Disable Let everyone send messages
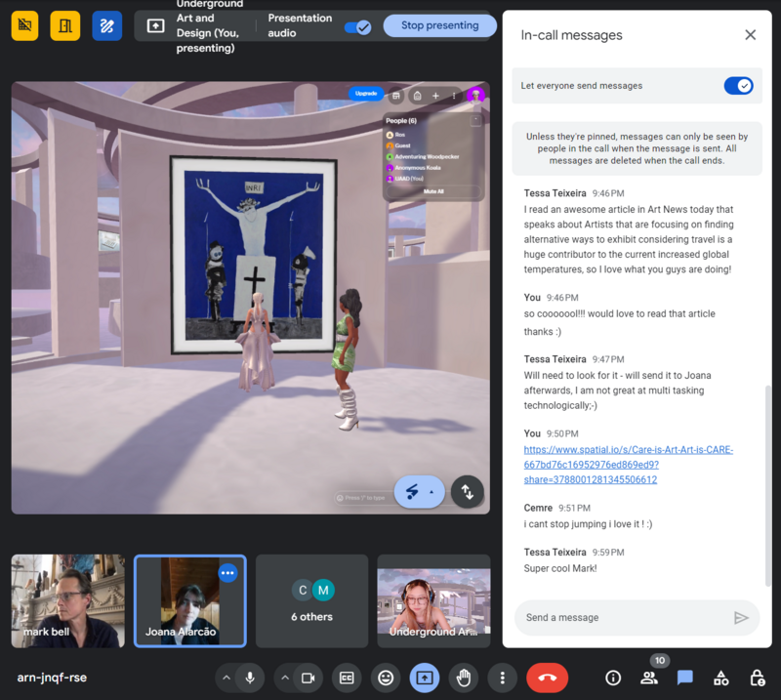The width and height of the screenshot is (781, 700). (x=739, y=86)
